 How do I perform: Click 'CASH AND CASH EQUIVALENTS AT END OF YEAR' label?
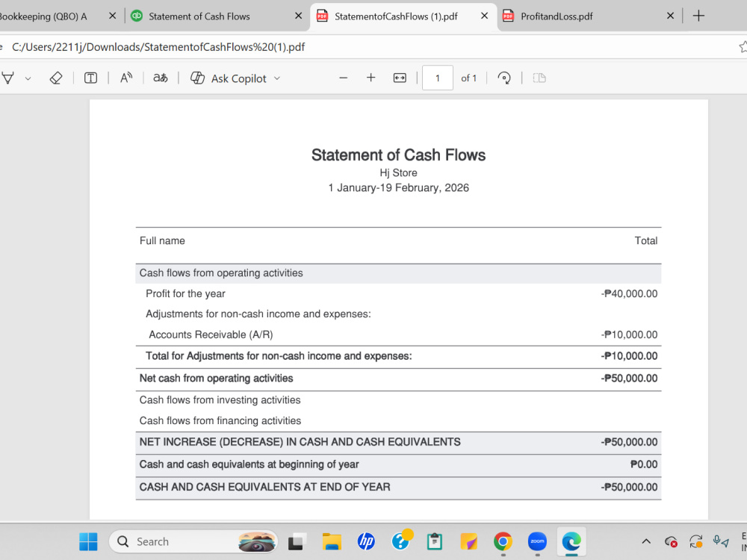click(x=264, y=487)
